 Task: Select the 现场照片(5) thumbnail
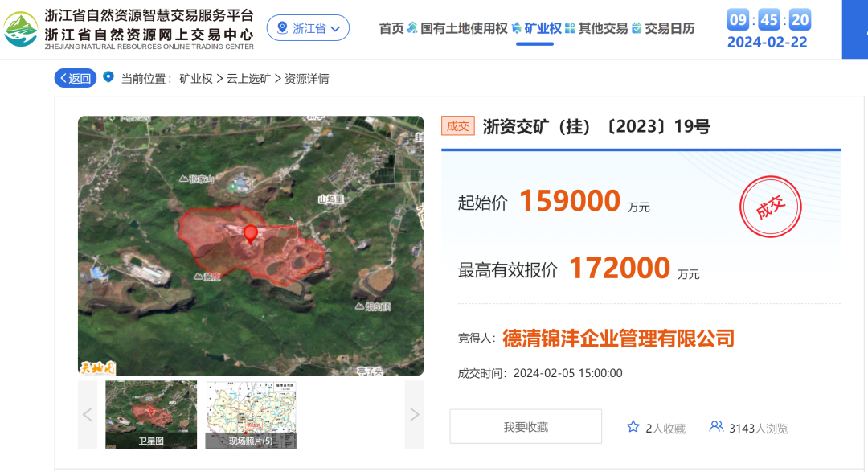[251, 414]
